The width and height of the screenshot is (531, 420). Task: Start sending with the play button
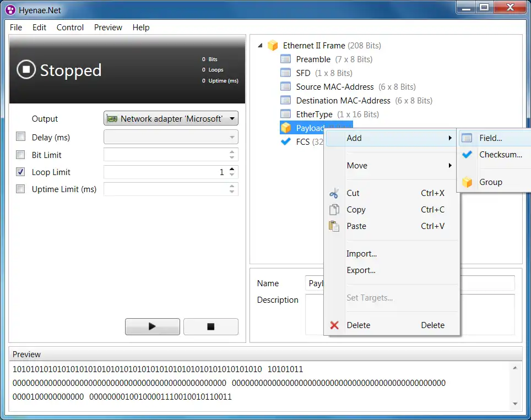[153, 326]
